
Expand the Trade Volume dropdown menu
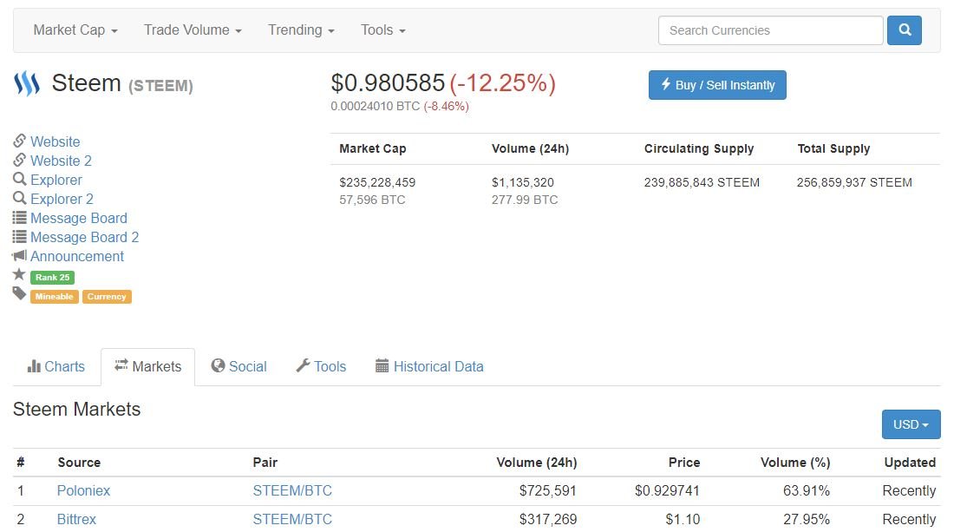click(x=193, y=30)
